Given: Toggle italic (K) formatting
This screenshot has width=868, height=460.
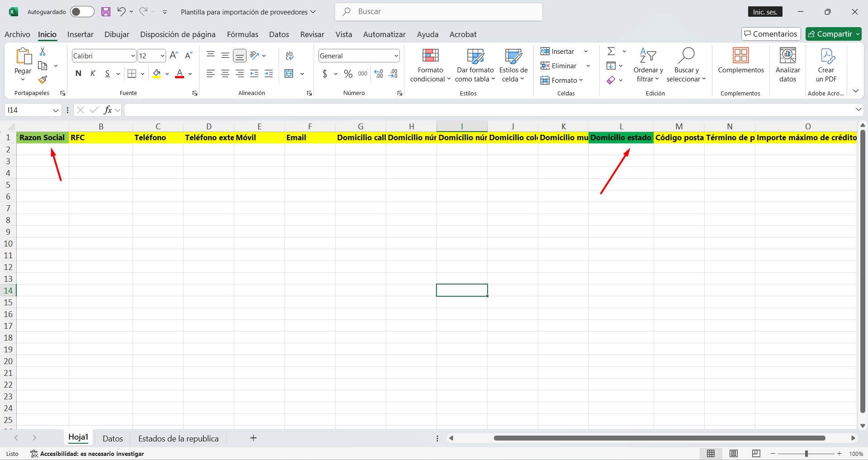Looking at the screenshot, I should (93, 74).
